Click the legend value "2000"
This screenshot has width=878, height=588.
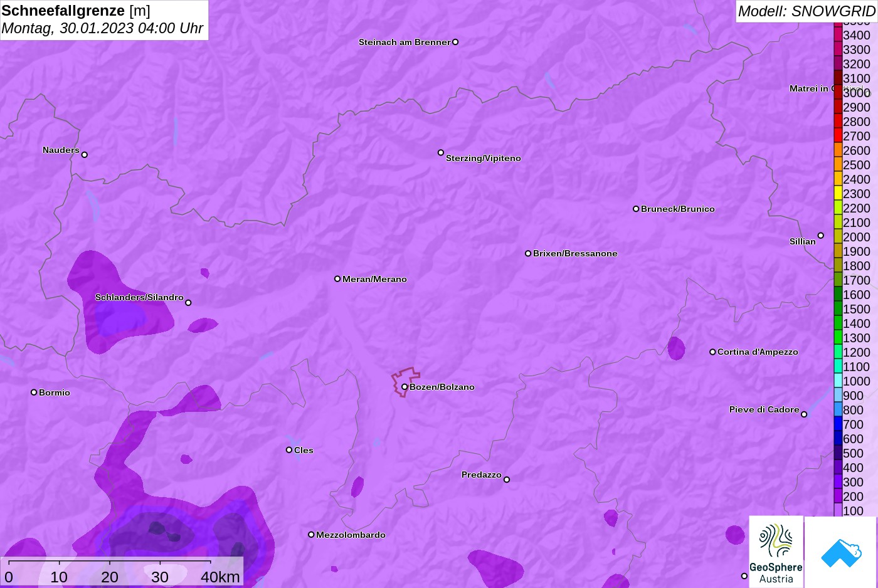[x=857, y=237]
